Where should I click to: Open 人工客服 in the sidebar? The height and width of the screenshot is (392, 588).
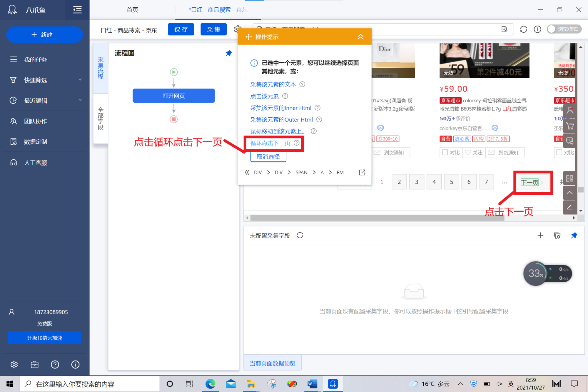(35, 163)
